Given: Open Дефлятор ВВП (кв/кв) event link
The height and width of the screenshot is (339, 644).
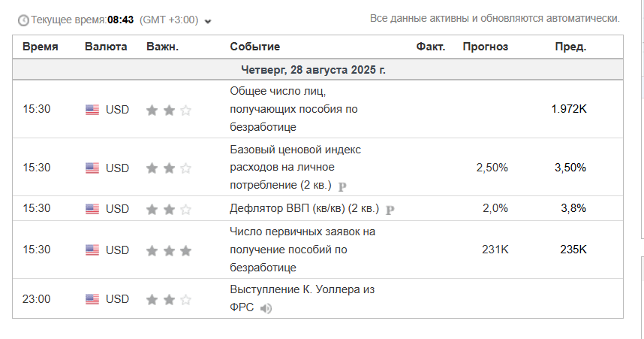Looking at the screenshot, I should [x=304, y=208].
